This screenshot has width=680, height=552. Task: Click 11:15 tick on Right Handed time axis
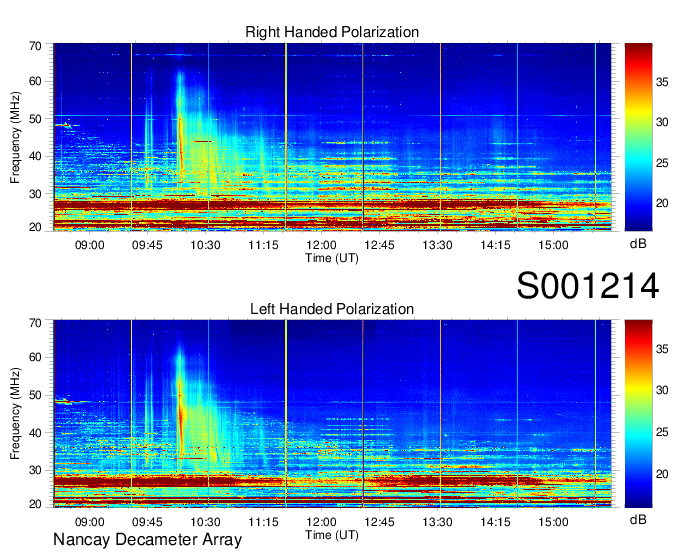[263, 245]
